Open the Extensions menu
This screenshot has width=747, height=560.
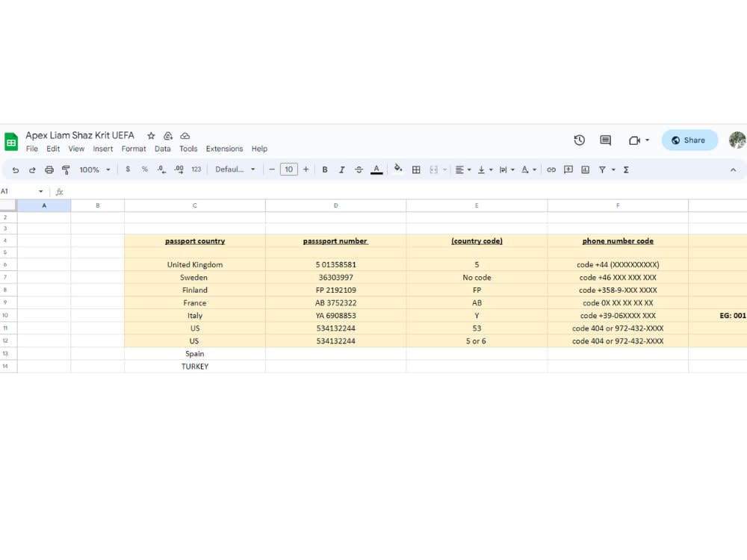click(224, 149)
